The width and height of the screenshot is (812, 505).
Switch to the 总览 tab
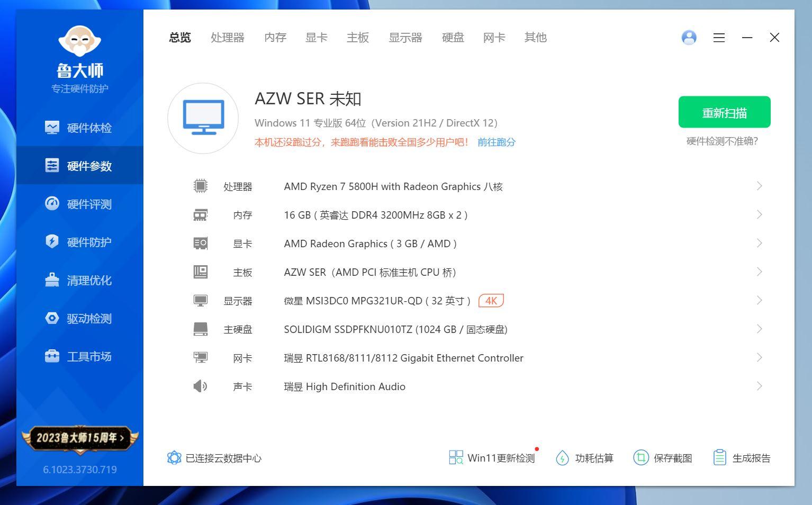[x=180, y=38]
